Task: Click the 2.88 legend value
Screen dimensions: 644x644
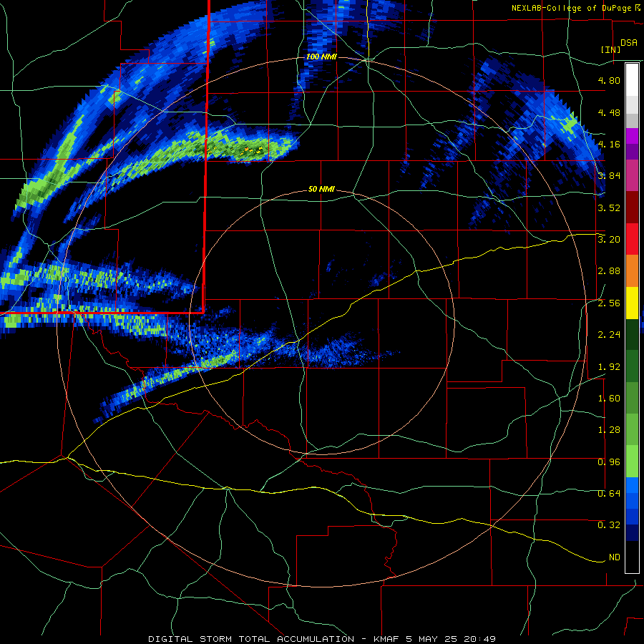Action: [609, 271]
